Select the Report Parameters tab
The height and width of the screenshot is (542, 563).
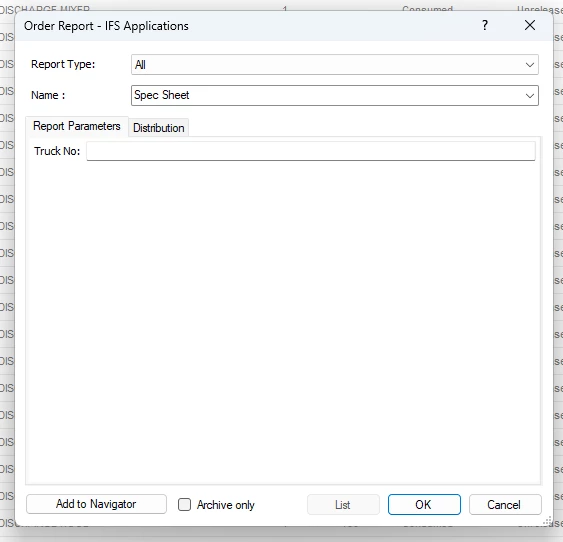pyautogui.click(x=77, y=126)
